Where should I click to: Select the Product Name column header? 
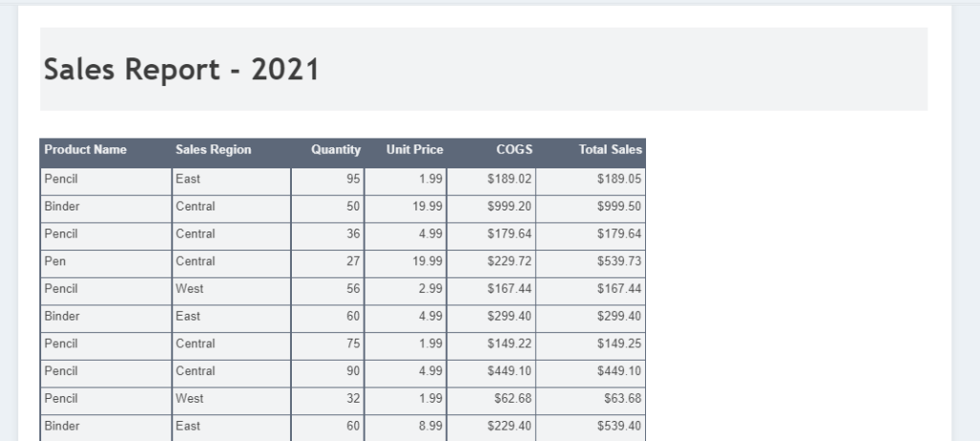pyautogui.click(x=85, y=149)
